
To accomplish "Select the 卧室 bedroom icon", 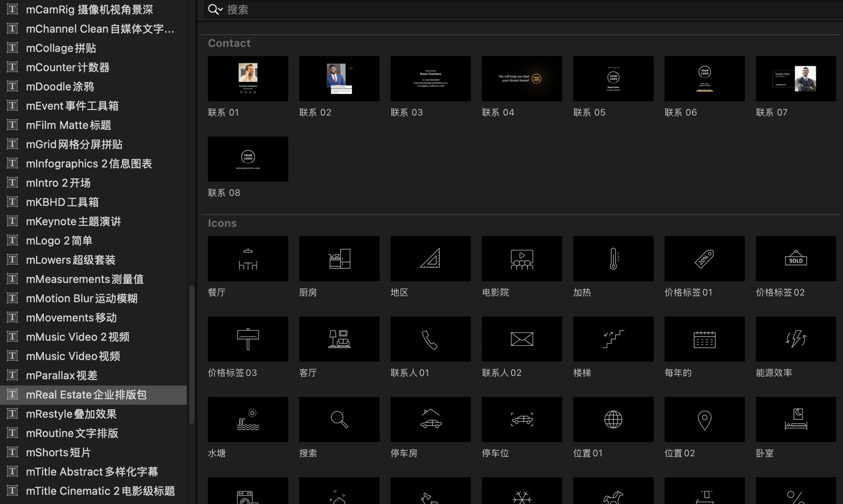I will [x=796, y=419].
